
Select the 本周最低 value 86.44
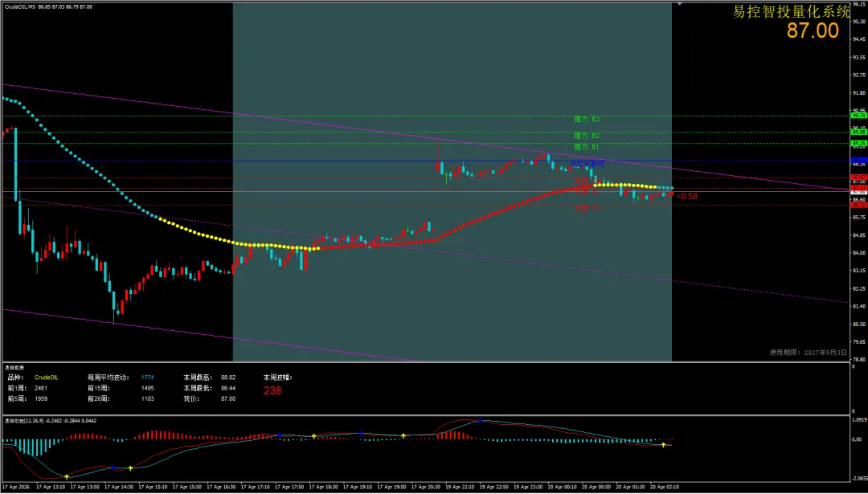[x=228, y=388]
